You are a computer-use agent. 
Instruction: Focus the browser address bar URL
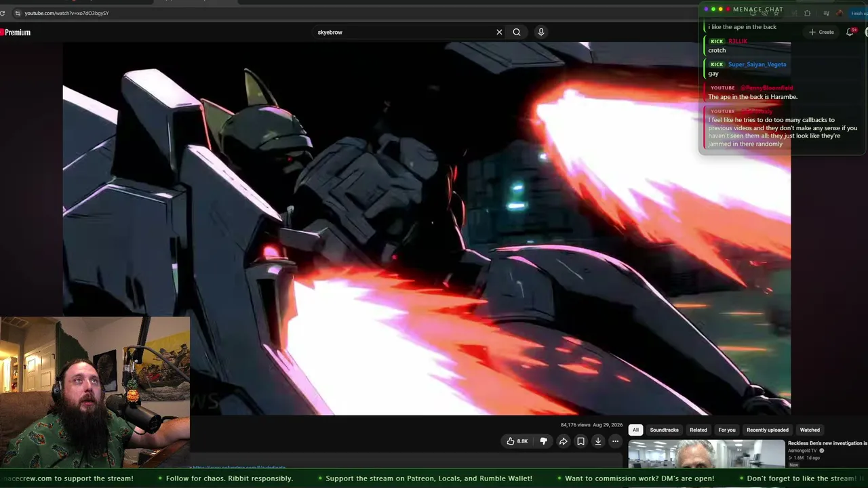coord(66,13)
